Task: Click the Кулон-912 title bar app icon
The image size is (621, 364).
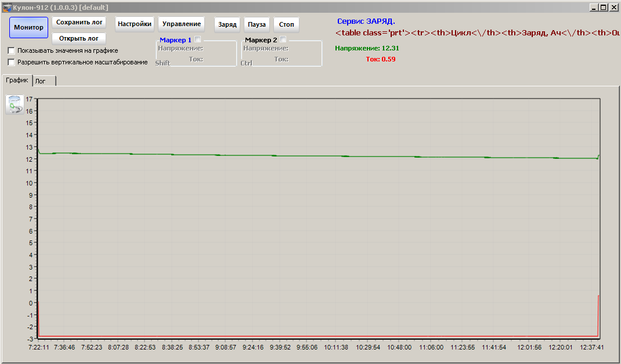Action: tap(7, 7)
